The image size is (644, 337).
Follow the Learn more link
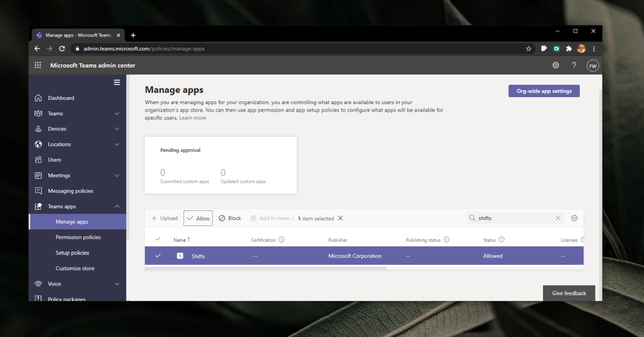click(193, 118)
